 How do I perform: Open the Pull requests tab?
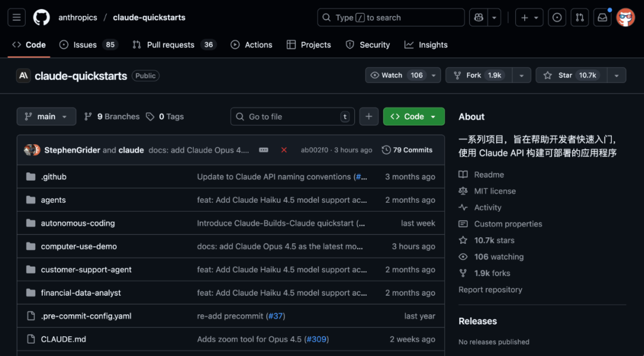tap(175, 45)
